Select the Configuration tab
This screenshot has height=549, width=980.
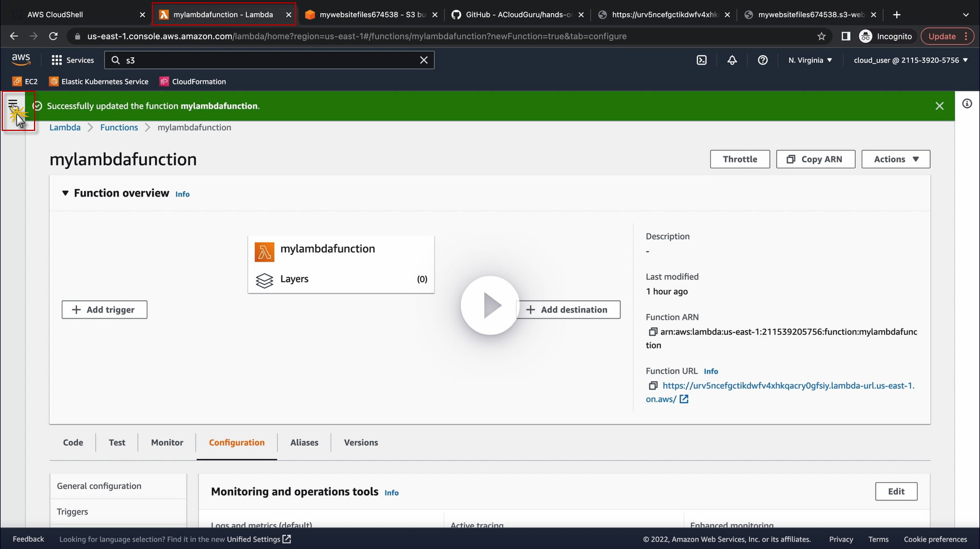(237, 442)
